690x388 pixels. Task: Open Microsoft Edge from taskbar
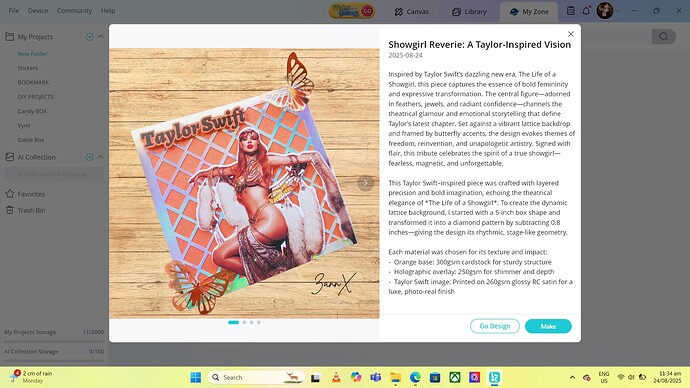click(x=415, y=377)
